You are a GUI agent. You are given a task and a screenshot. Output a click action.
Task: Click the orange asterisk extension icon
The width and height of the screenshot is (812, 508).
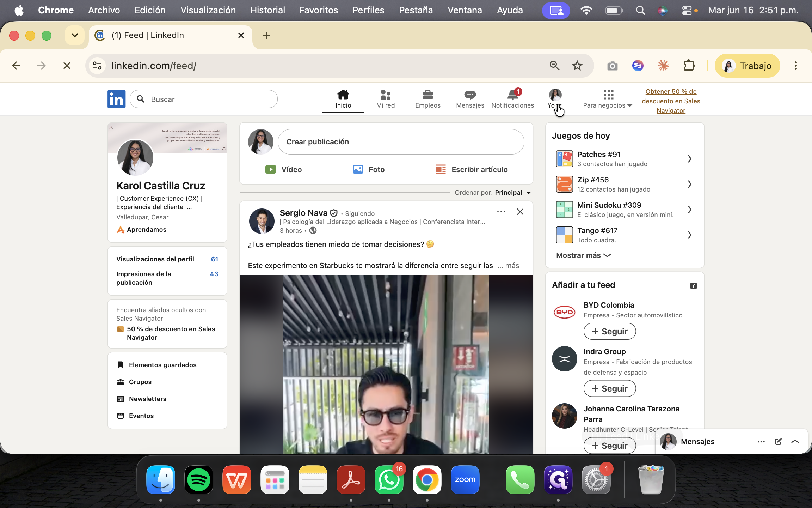click(x=663, y=66)
